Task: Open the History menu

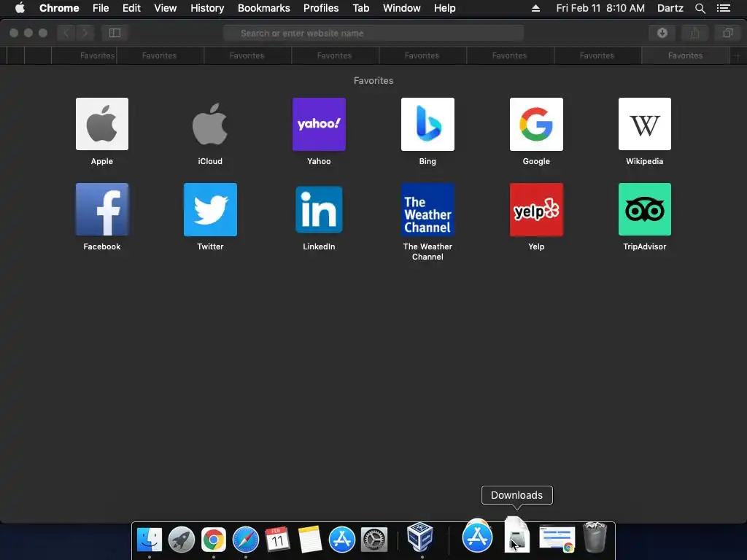Action: click(207, 8)
